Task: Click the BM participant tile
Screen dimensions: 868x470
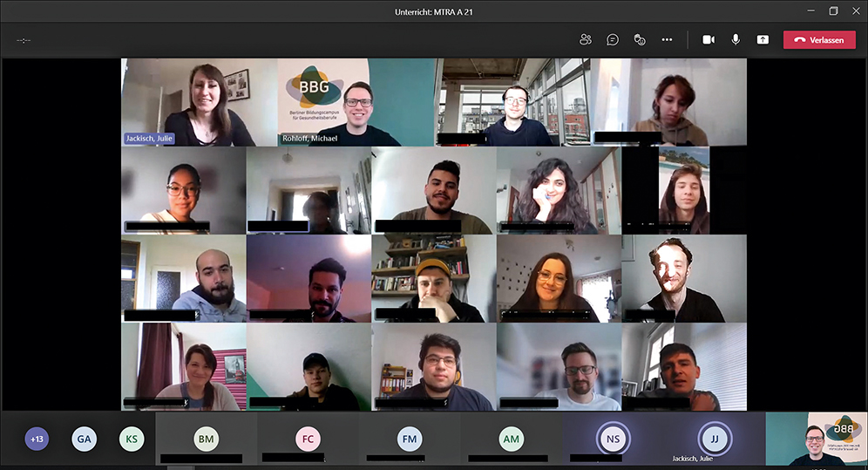Action: (x=206, y=439)
